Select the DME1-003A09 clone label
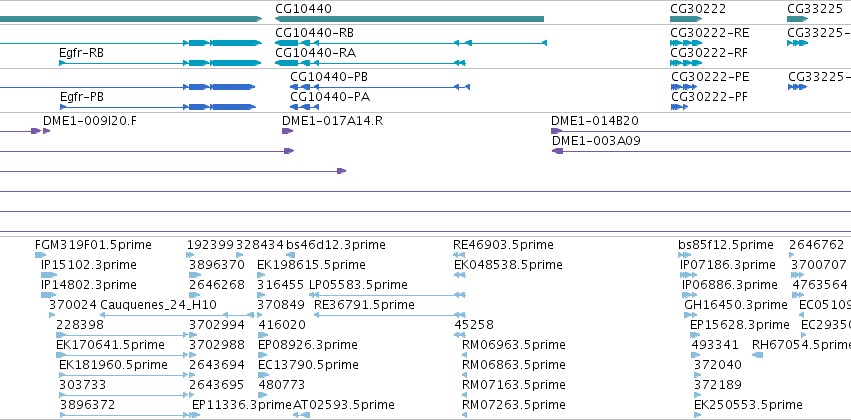 (x=596, y=141)
